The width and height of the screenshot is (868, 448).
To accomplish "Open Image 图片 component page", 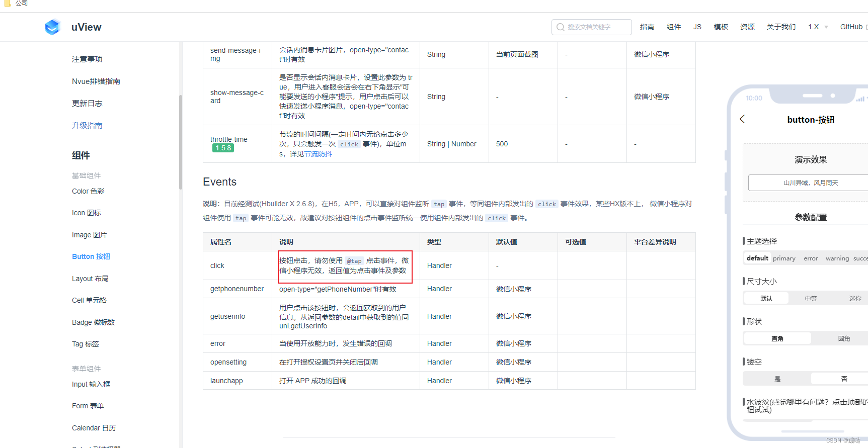I will click(89, 235).
